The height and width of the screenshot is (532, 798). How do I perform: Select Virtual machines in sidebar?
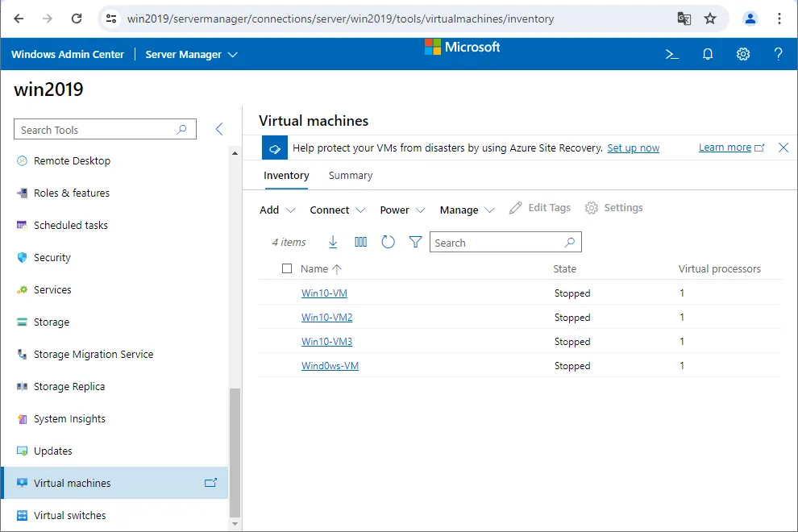coord(115,483)
